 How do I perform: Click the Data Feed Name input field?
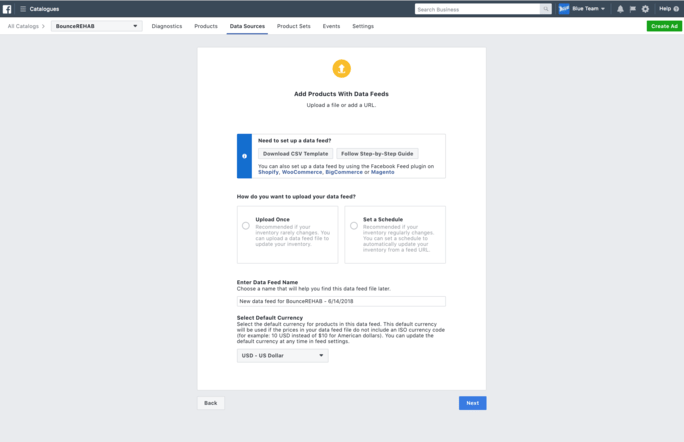tap(341, 300)
